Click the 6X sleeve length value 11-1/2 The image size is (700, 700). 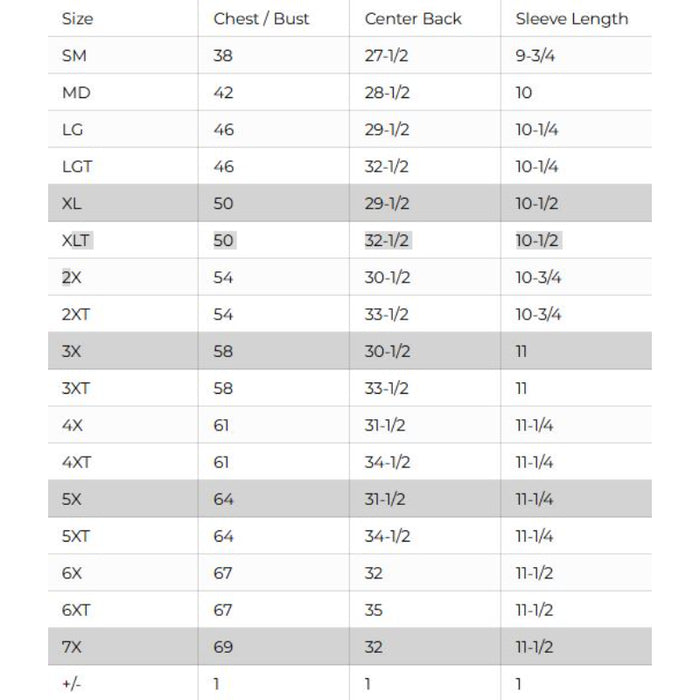pos(534,573)
